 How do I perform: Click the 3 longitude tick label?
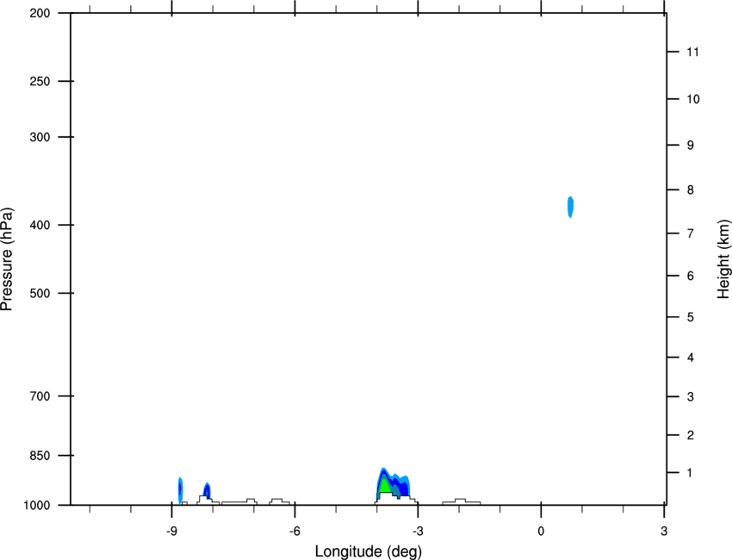point(664,531)
